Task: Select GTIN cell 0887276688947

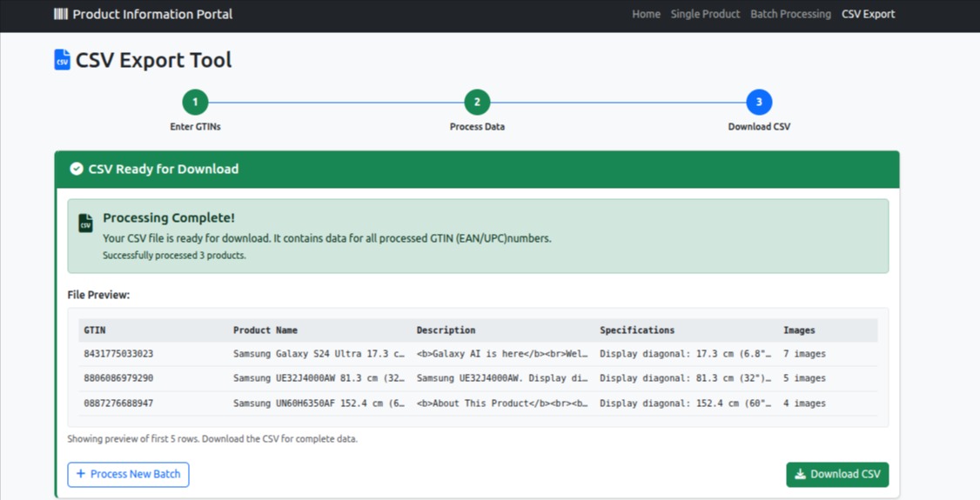Action: [x=118, y=403]
